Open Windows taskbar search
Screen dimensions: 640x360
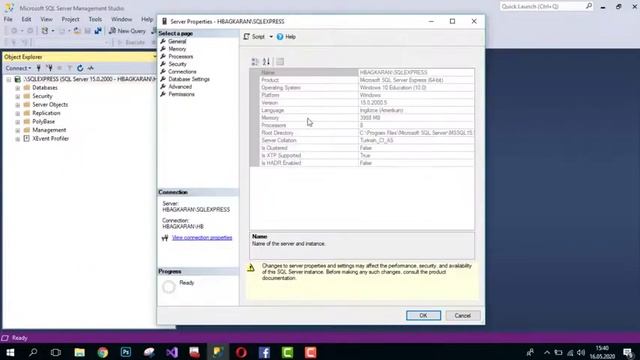(x=33, y=352)
